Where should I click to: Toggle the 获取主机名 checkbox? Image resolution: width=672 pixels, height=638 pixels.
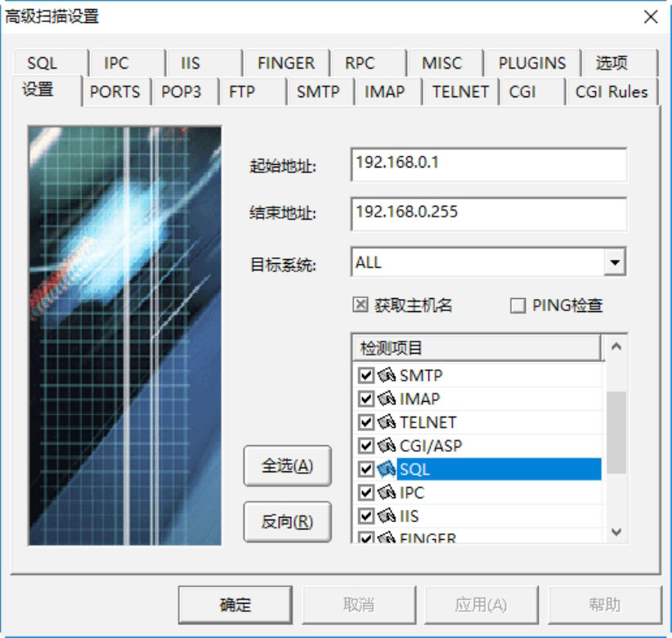point(360,306)
